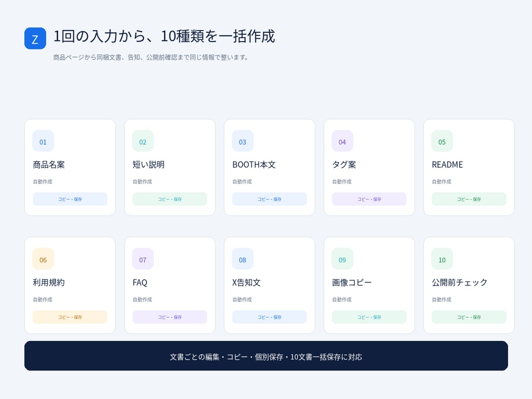The image size is (532, 399).
Task: Click 自動作成 label under タグ案
Action: click(342, 181)
